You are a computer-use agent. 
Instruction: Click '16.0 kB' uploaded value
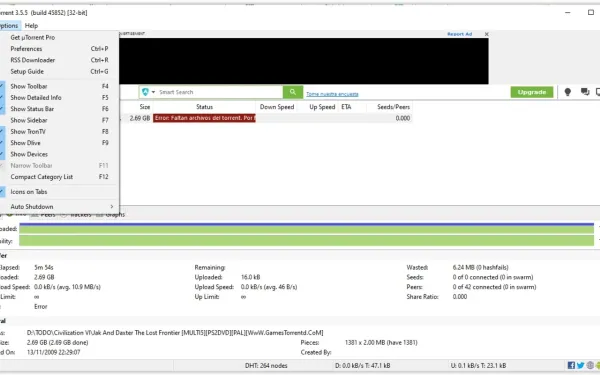251,277
